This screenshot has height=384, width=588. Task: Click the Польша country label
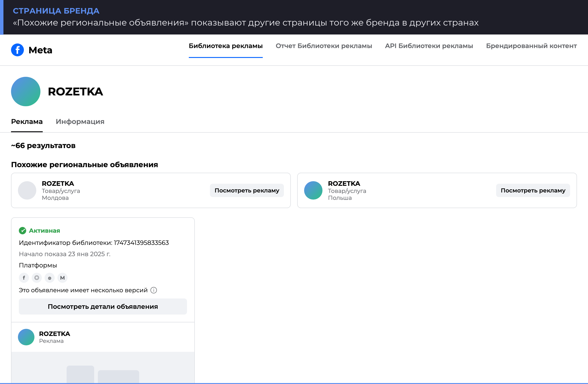click(x=340, y=198)
